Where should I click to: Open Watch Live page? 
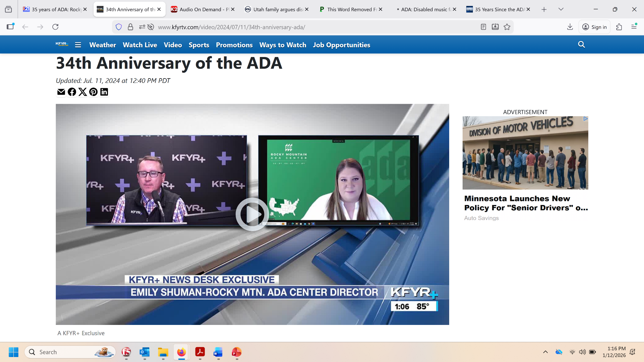coord(140,45)
